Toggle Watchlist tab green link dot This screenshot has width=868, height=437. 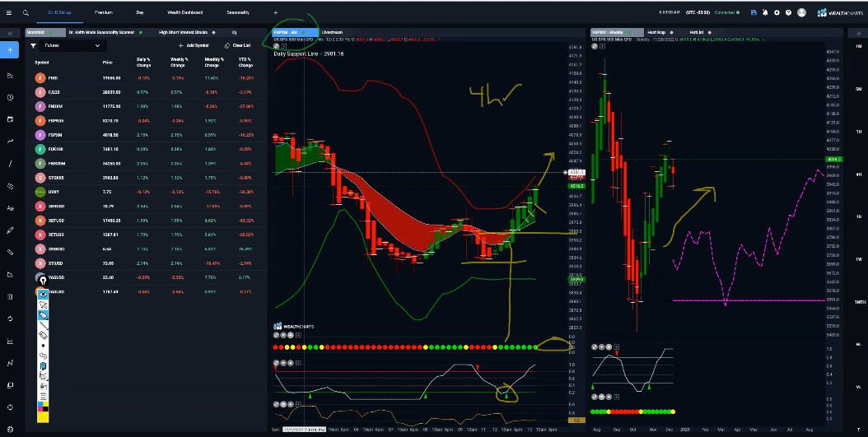tap(49, 33)
